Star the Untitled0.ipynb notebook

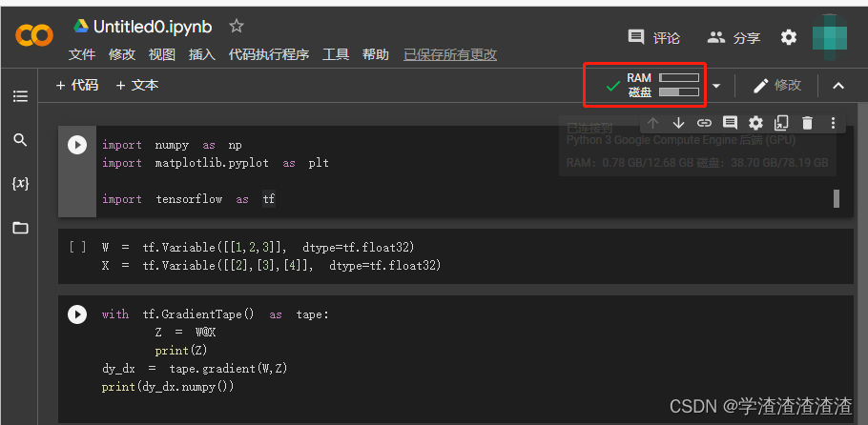point(237,27)
